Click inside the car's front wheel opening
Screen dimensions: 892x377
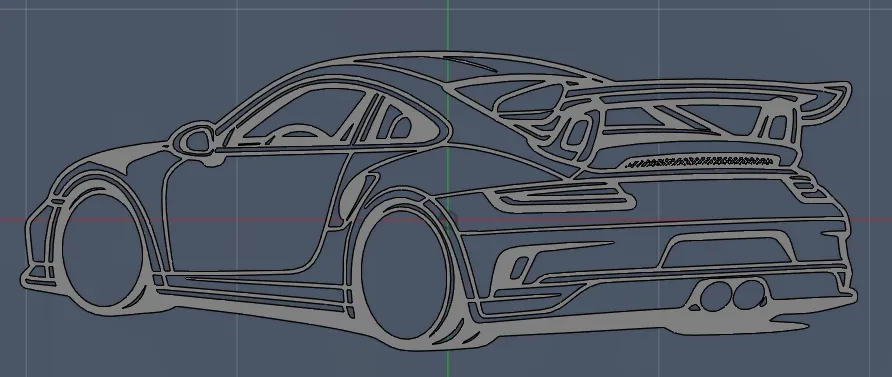tap(102, 251)
